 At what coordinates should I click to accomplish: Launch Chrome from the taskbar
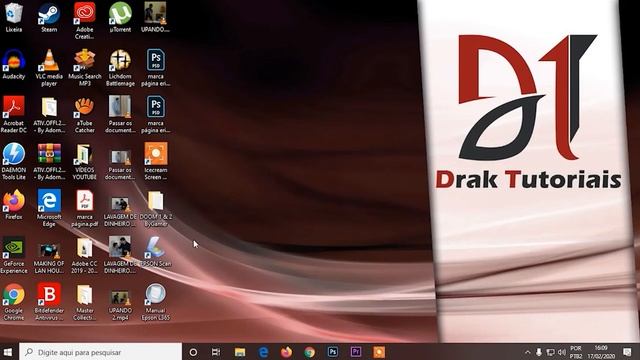[x=310, y=352]
